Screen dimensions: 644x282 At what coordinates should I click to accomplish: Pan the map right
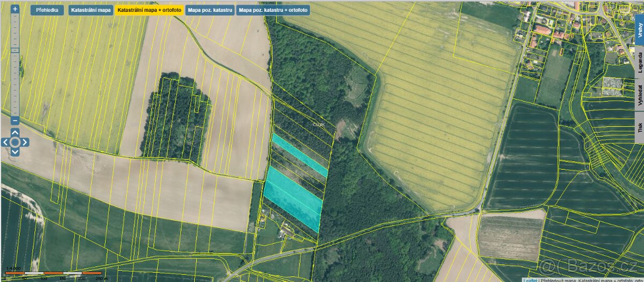pos(25,142)
